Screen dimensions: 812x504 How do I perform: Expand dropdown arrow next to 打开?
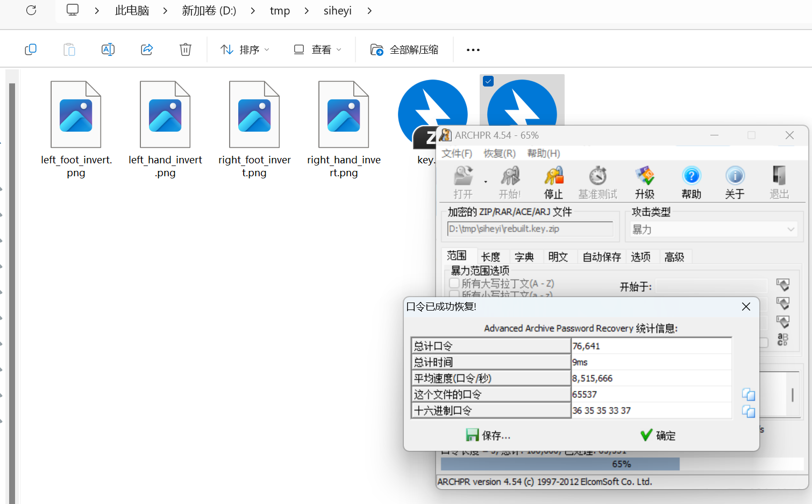486,182
